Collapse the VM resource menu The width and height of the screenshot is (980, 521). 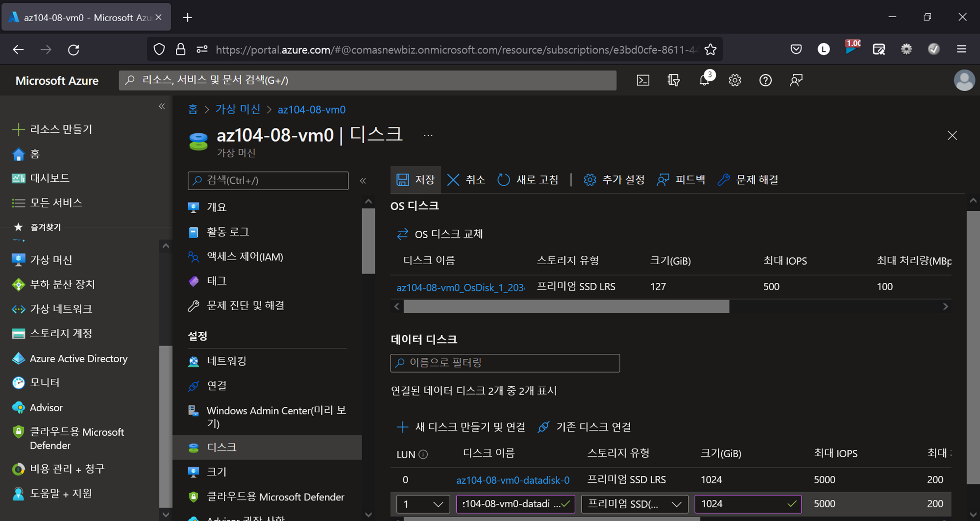(x=363, y=181)
